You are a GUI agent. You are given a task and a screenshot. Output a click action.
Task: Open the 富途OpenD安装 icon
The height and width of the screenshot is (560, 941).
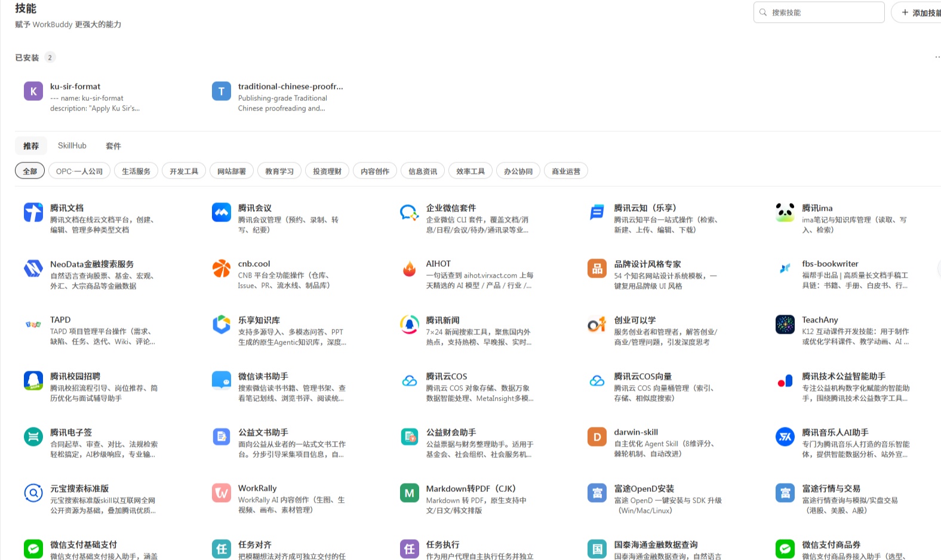click(597, 493)
